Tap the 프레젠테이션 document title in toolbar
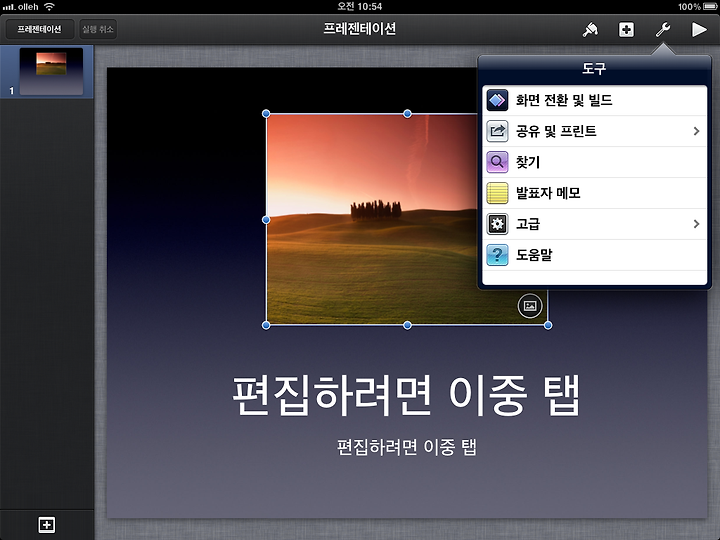The height and width of the screenshot is (540, 720). pyautogui.click(x=360, y=29)
